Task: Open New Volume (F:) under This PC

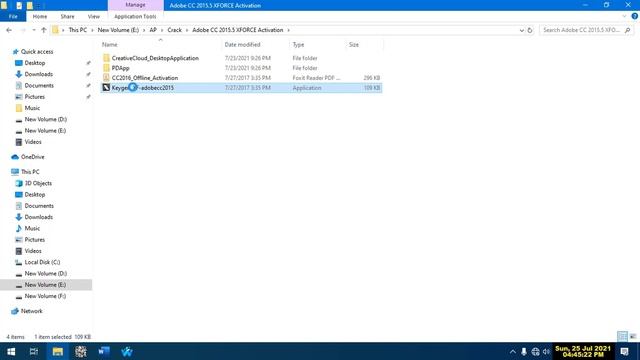Action: (x=45, y=296)
